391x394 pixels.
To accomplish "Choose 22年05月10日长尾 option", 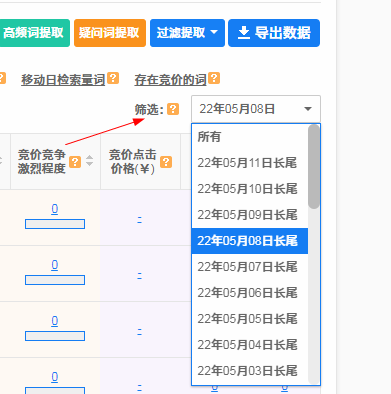I will [250, 189].
